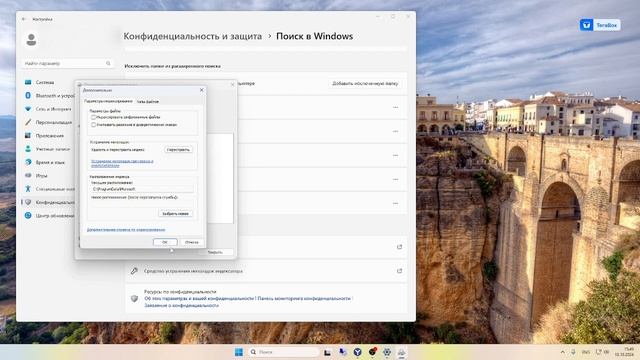
Task: Open the taskbar app with red badge
Action: click(x=372, y=352)
